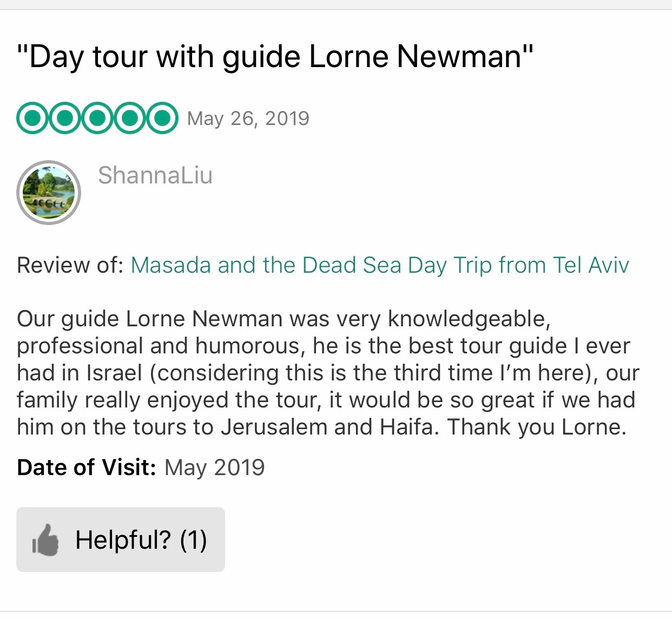Click the thumbs-up icon

(45, 540)
